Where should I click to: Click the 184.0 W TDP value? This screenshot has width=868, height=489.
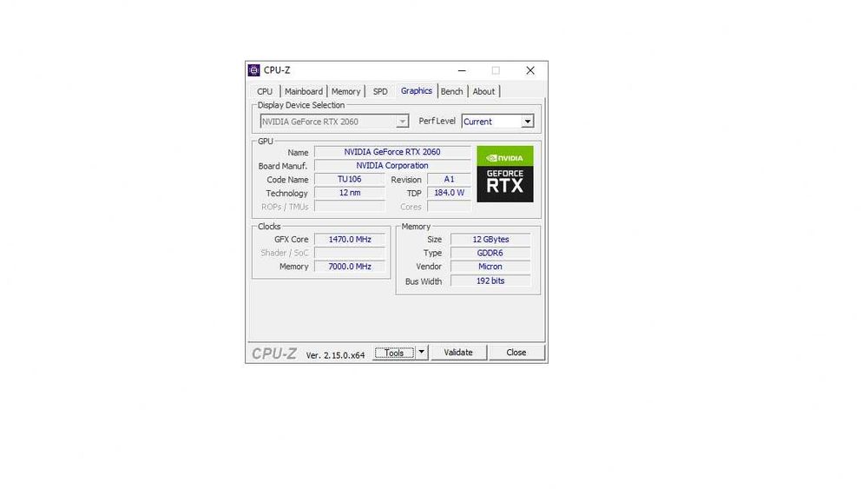point(449,193)
